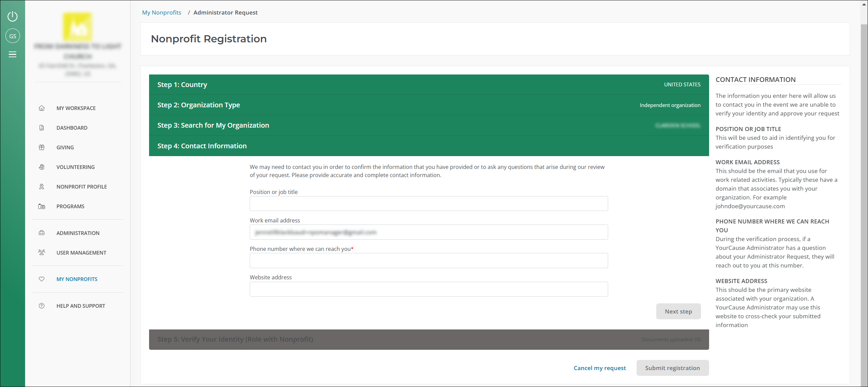Click Submit registration button

click(673, 368)
